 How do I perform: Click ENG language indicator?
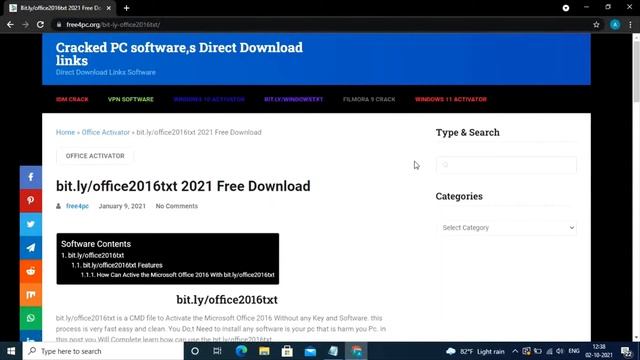pyautogui.click(x=574, y=351)
